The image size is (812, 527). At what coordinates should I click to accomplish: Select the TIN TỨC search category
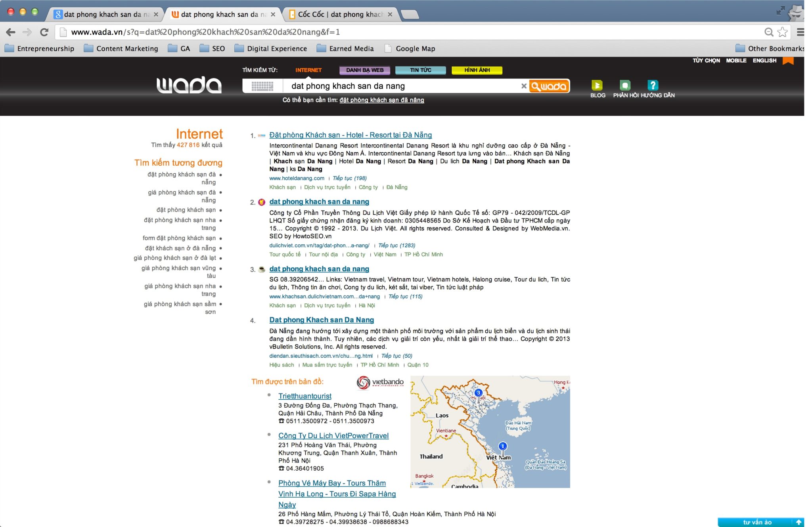point(421,70)
